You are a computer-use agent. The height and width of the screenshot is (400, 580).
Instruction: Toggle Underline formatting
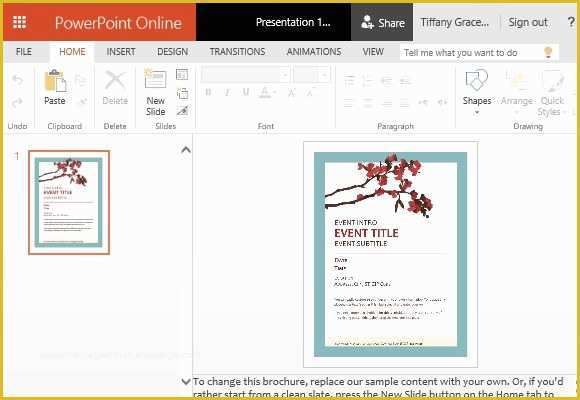pos(246,92)
